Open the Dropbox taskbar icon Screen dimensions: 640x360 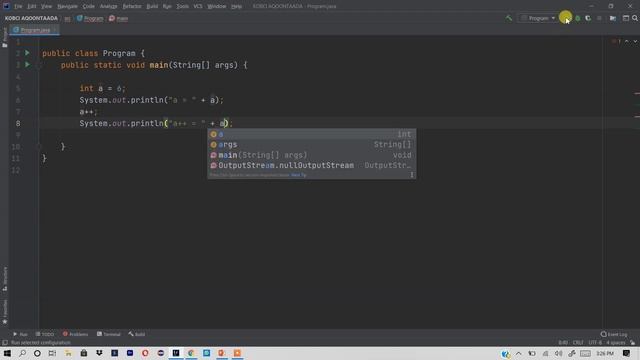99,353
